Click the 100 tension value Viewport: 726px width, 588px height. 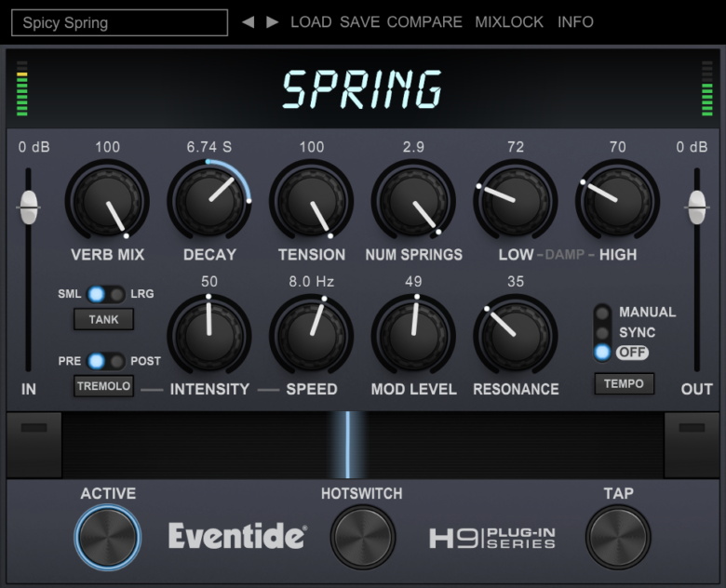click(x=312, y=147)
